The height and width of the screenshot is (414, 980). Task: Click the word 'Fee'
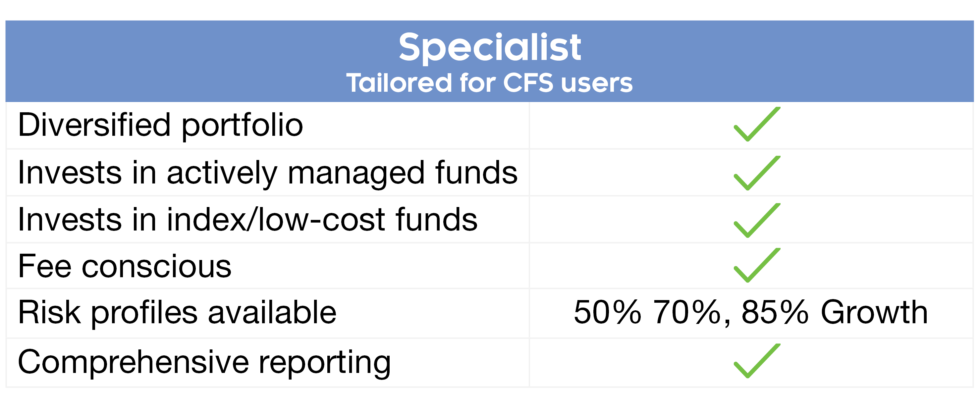pyautogui.click(x=44, y=266)
